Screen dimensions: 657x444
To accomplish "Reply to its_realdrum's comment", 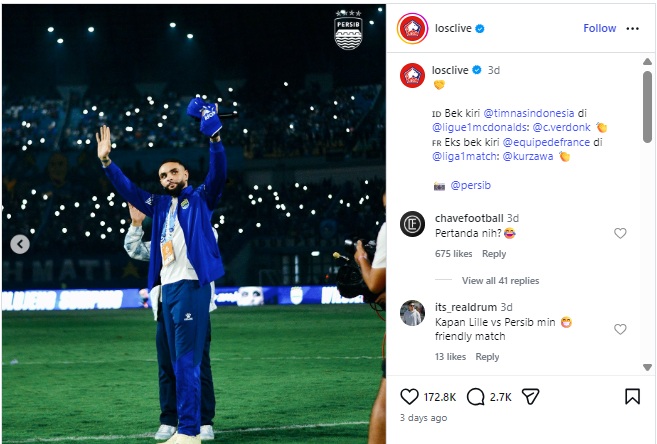I will point(487,357).
